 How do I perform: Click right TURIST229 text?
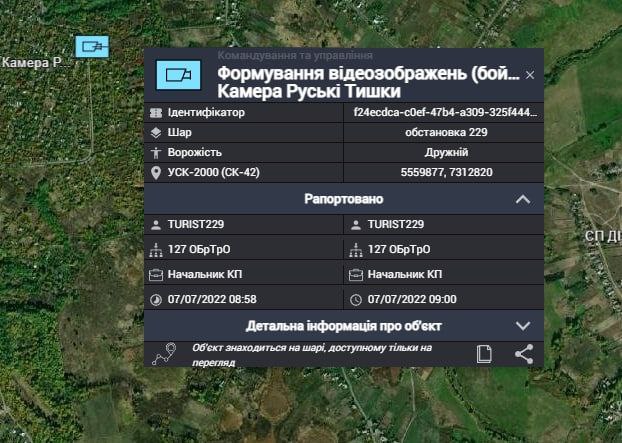click(396, 224)
